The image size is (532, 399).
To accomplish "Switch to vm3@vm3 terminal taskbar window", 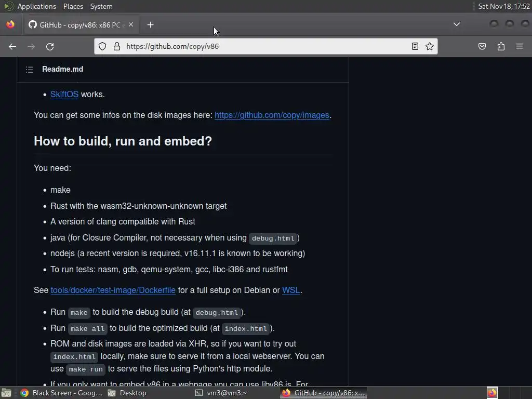I will click(x=221, y=393).
